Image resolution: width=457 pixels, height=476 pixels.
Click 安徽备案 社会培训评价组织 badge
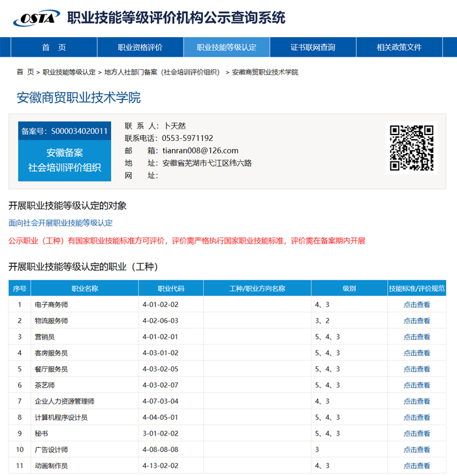pos(65,160)
